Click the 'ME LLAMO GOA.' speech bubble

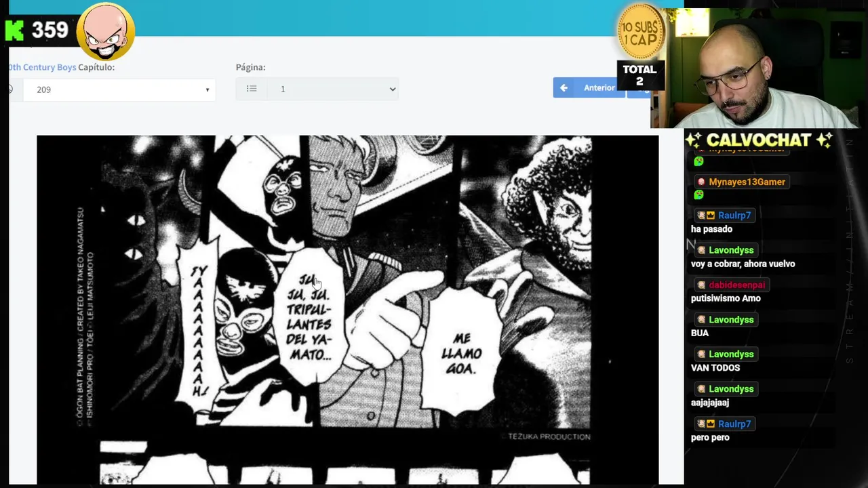tap(461, 352)
